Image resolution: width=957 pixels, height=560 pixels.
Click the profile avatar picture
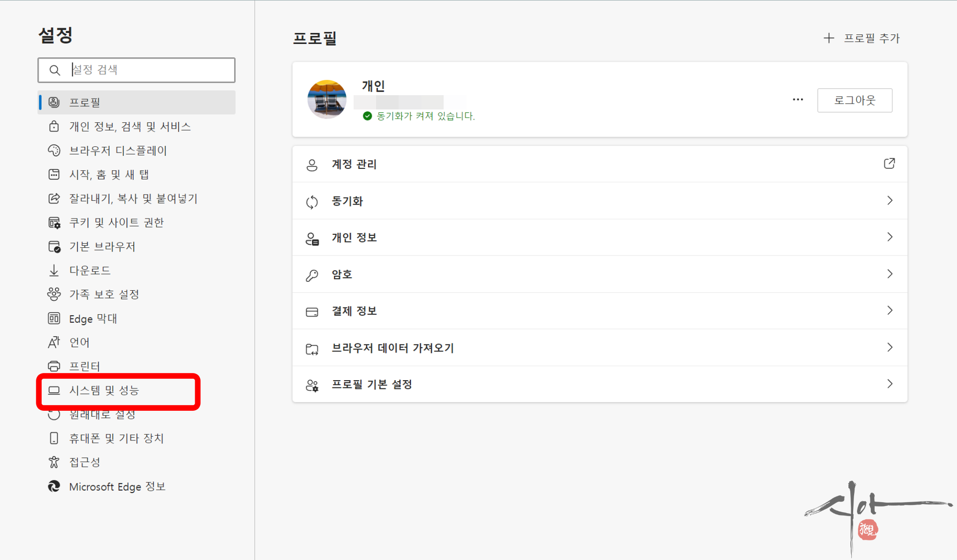coord(327,99)
